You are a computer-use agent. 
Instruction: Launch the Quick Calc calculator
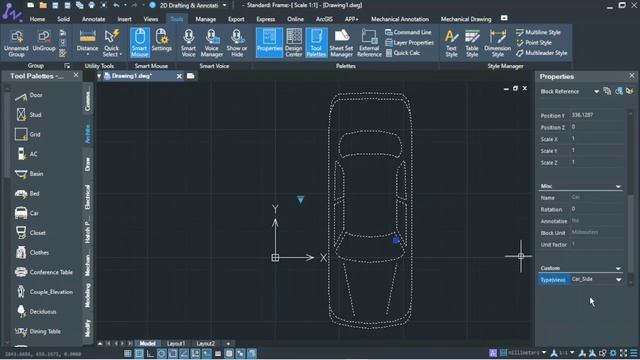pyautogui.click(x=402, y=53)
